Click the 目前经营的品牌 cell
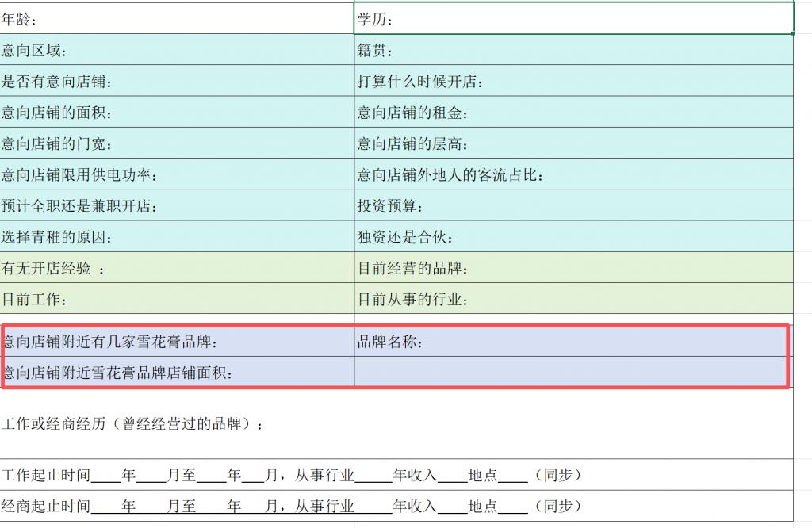This screenshot has width=812, height=528. click(573, 268)
